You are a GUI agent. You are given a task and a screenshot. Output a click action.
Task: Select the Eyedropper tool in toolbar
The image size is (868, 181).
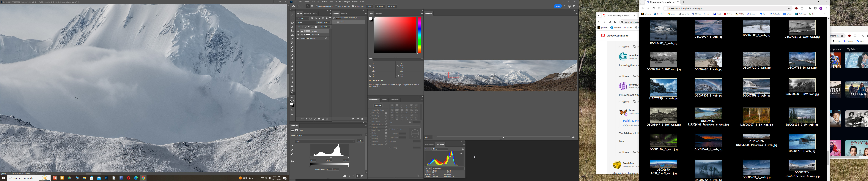pyautogui.click(x=292, y=39)
